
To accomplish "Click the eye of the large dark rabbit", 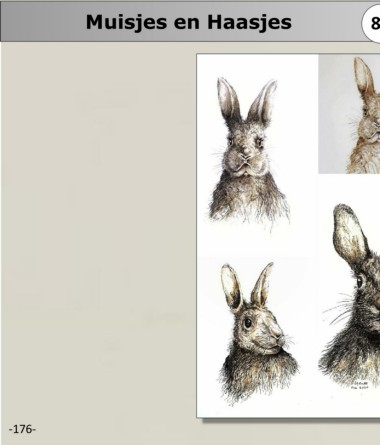I will pos(359,282).
